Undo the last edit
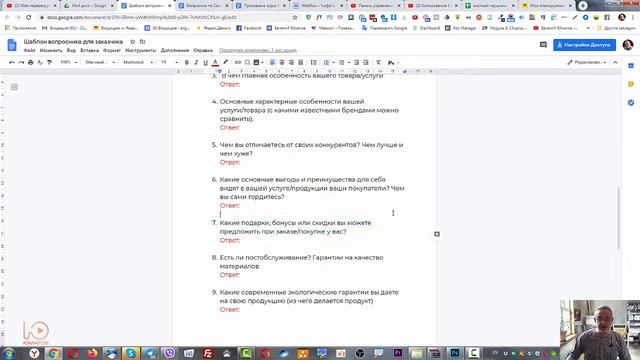Screen dimensions: 640x360 click(x=12, y=62)
